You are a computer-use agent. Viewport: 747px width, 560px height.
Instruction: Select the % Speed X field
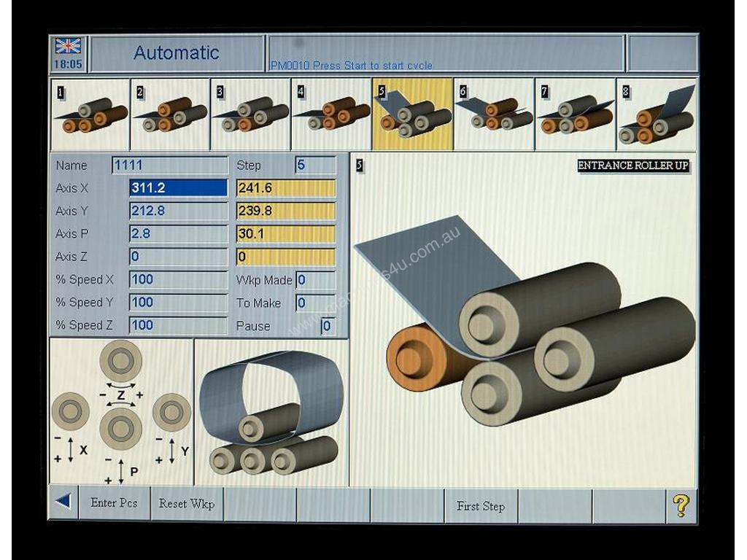[x=178, y=280]
